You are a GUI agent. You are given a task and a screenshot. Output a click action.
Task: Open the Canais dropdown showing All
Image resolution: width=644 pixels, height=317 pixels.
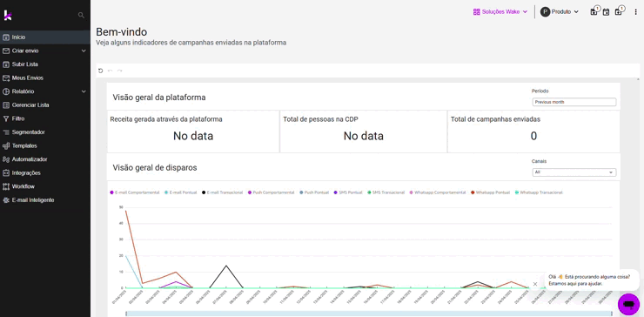pyautogui.click(x=574, y=172)
